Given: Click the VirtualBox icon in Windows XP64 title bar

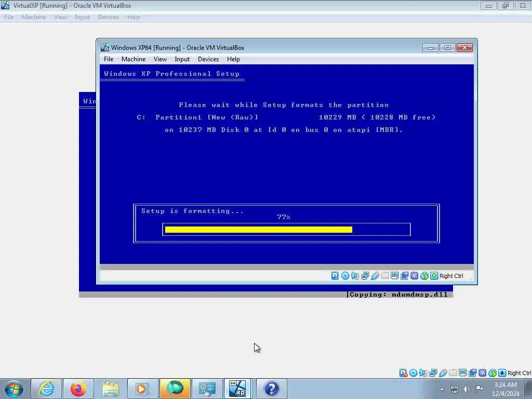Looking at the screenshot, I should click(105, 47).
